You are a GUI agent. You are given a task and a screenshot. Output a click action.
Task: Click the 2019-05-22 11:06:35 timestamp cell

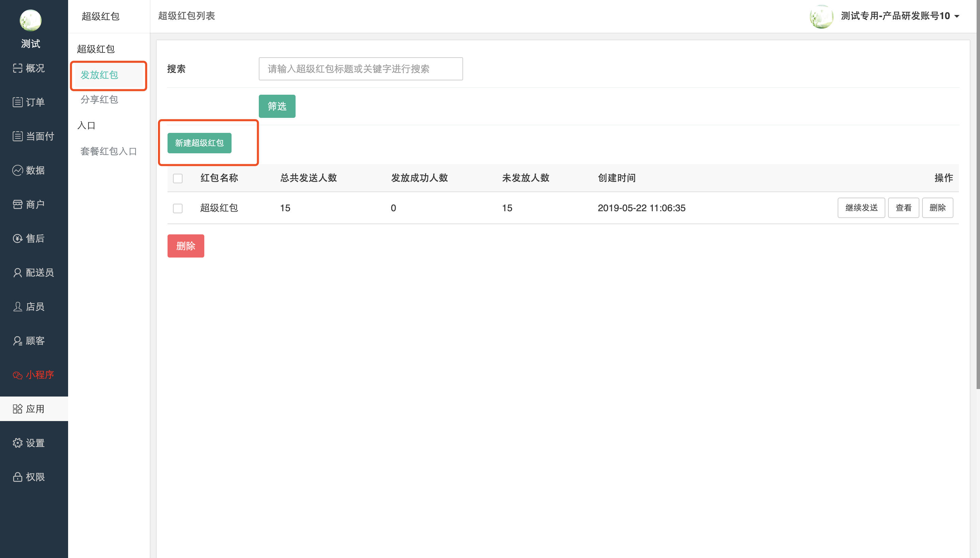[x=642, y=208]
